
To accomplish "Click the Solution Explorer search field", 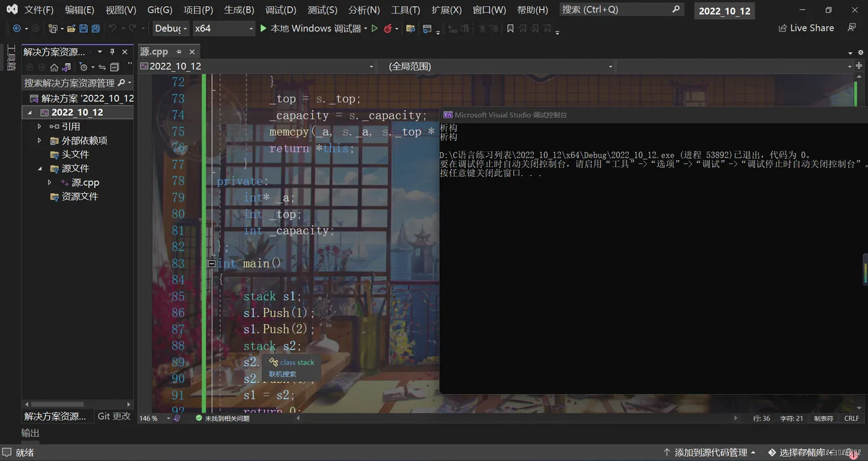I will tap(78, 82).
